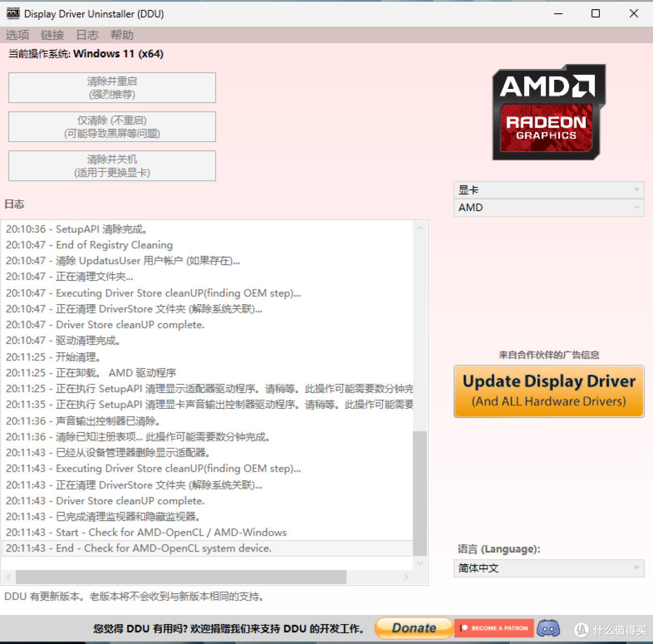Open the 显卡 device type dropdown
Viewport: 653px width, 644px height.
(548, 189)
